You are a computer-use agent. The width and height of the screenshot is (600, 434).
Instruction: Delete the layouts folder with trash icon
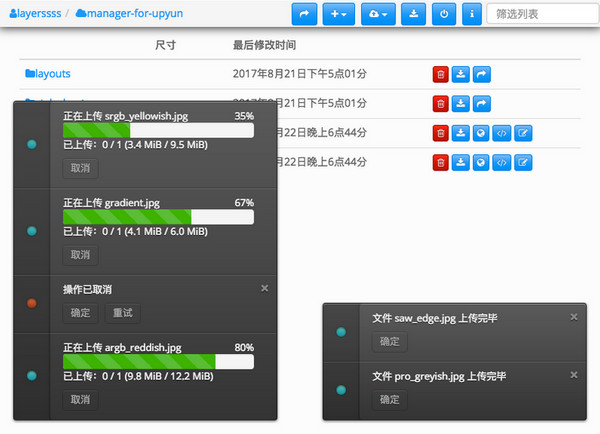[x=440, y=74]
